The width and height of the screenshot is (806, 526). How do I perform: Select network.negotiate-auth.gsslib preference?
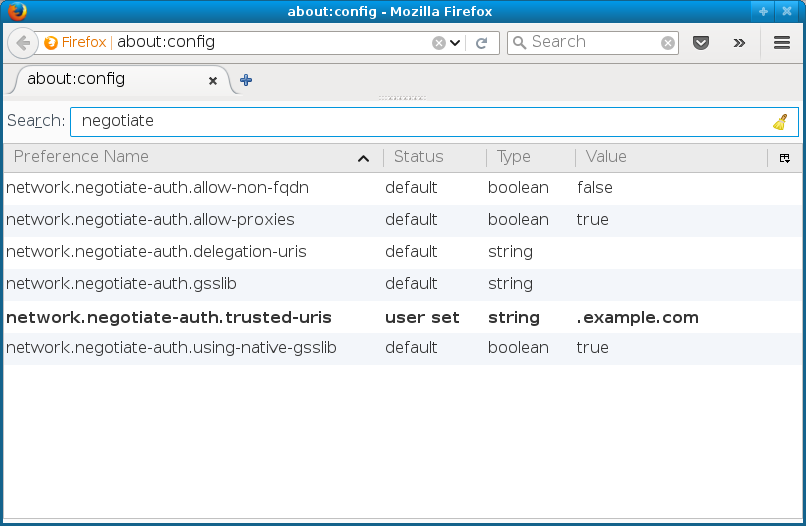[402, 284]
